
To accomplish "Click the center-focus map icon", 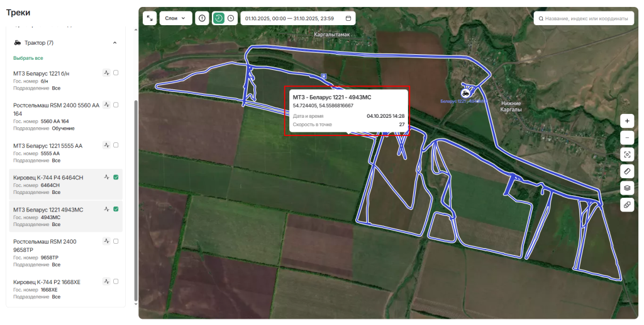I will (x=627, y=154).
